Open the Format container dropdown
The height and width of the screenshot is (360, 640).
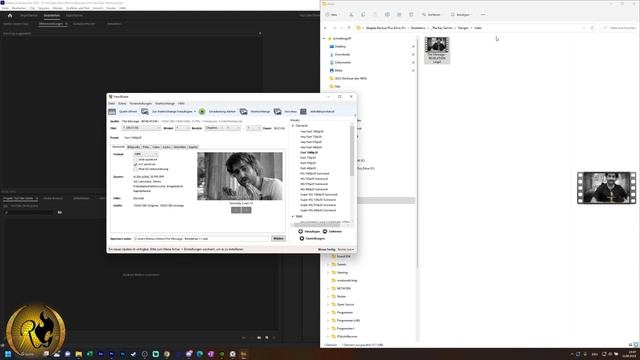pyautogui.click(x=145, y=154)
